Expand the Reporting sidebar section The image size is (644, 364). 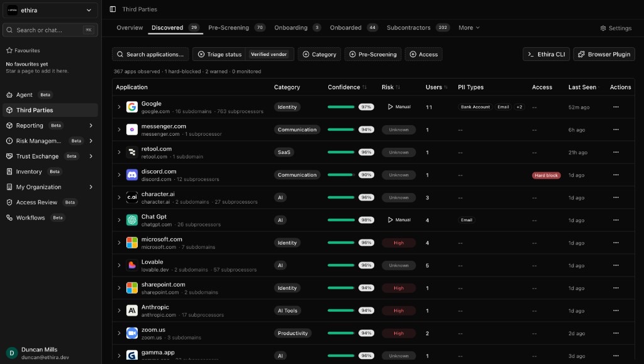91,126
